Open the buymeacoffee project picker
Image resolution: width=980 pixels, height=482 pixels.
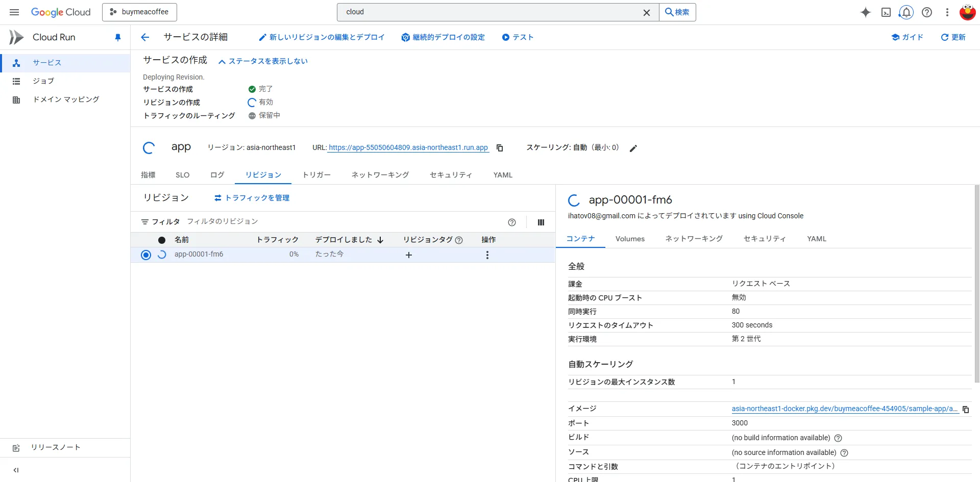pos(139,12)
